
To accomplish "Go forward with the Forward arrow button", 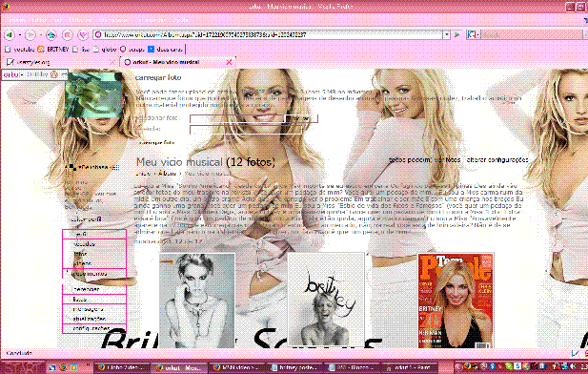I will pos(30,35).
